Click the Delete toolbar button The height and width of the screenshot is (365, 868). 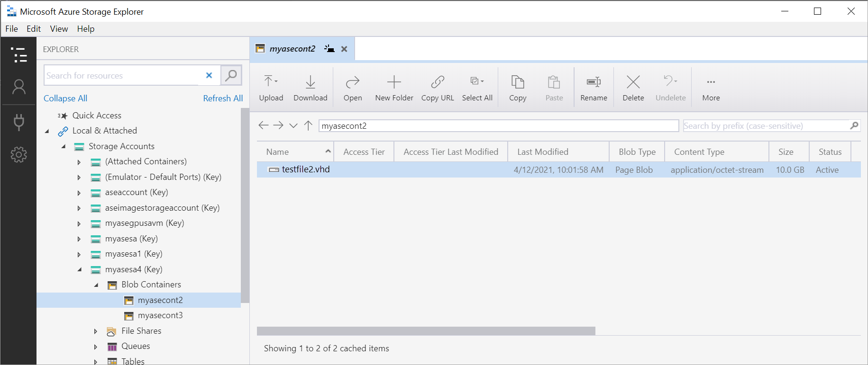[x=633, y=88]
